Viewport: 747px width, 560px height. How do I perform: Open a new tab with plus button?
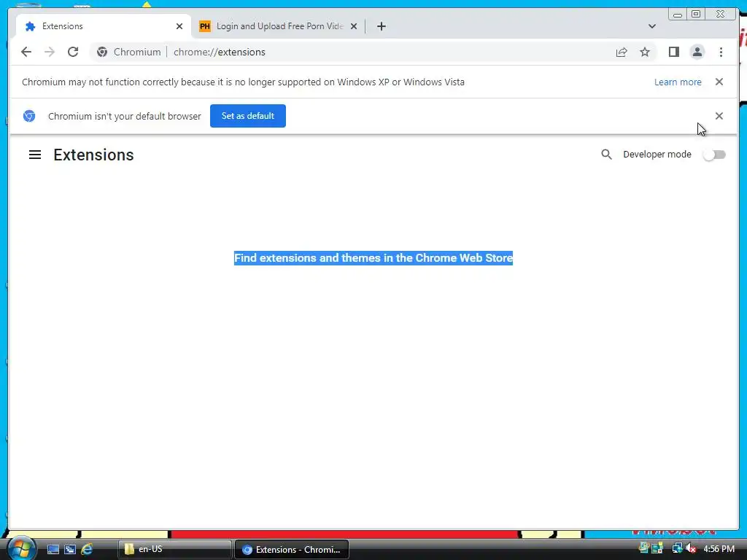381,26
